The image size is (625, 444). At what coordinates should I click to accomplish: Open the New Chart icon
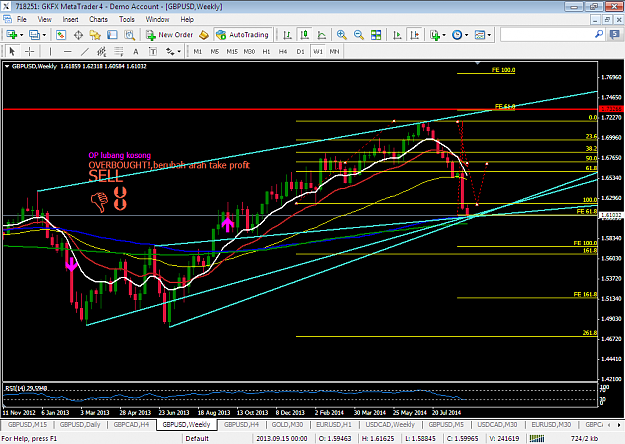pyautogui.click(x=11, y=35)
